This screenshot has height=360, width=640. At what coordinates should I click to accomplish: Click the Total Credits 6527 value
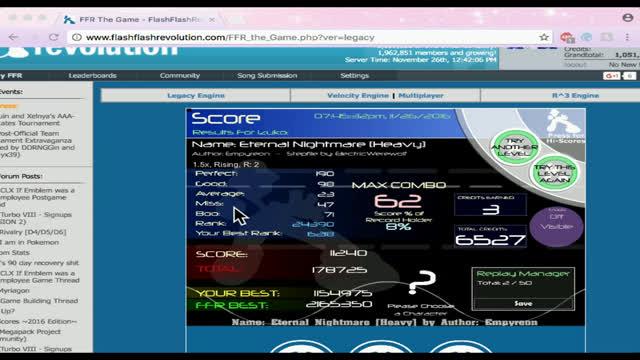pyautogui.click(x=490, y=240)
